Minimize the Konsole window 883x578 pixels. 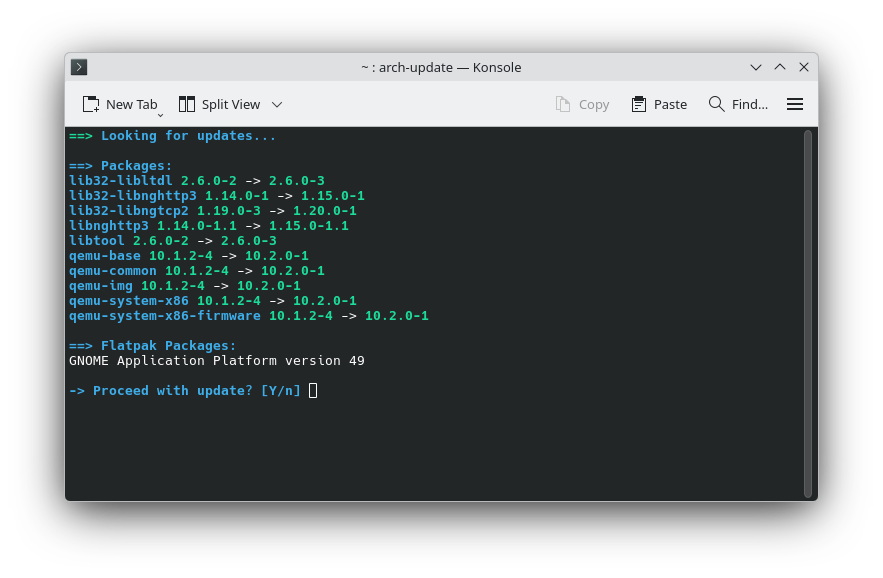point(756,67)
